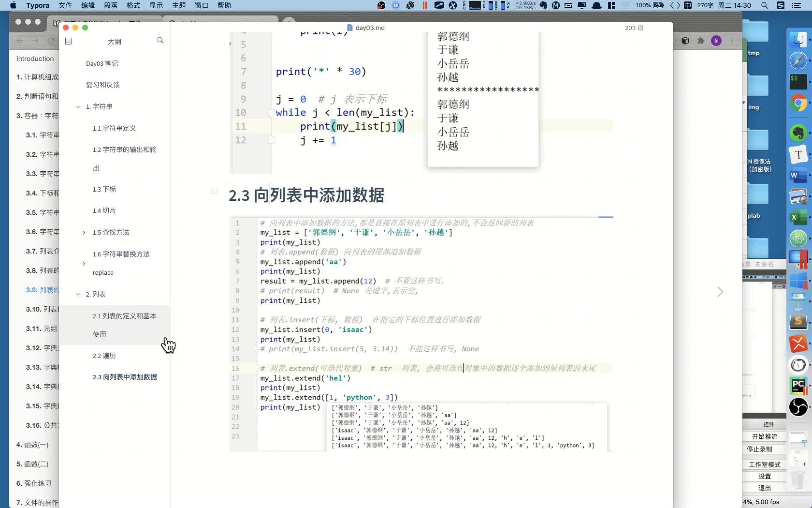
Task: Open Preview app in the Dock
Action: [798, 197]
